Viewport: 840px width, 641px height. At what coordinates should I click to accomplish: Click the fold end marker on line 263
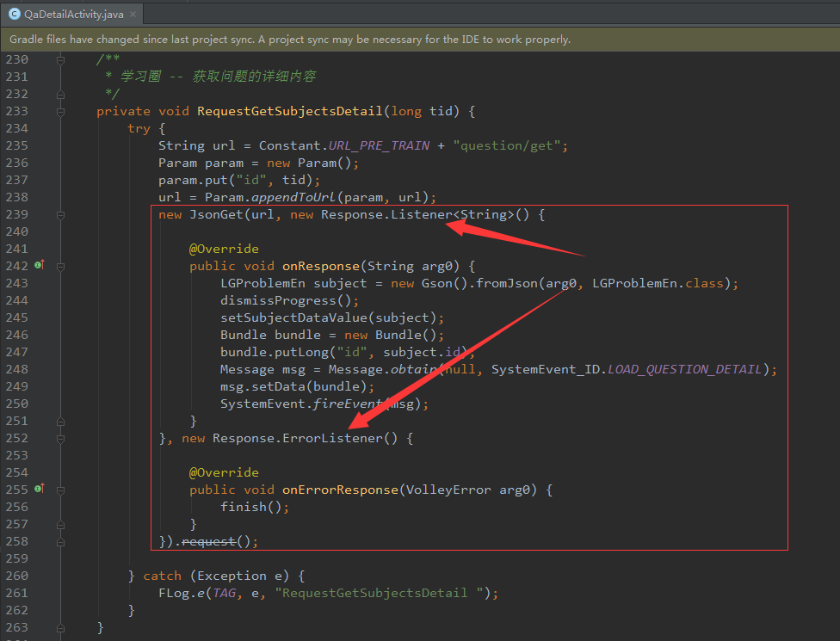60,627
